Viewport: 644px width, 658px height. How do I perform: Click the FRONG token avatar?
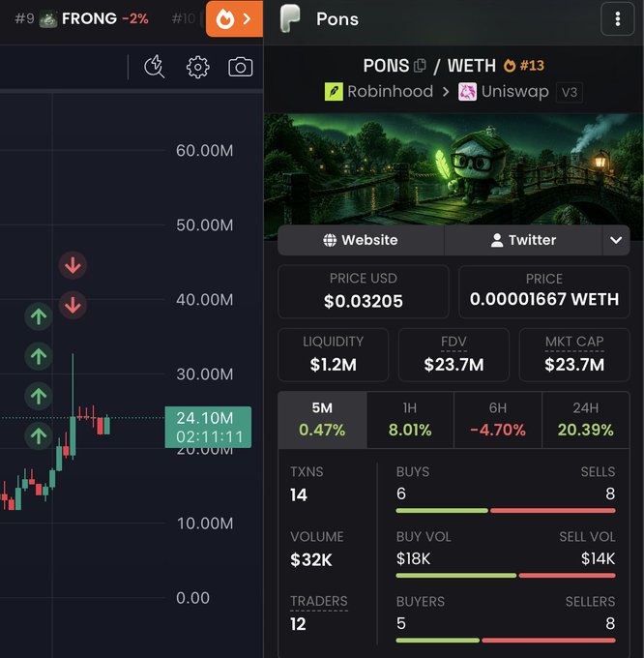pyautogui.click(x=48, y=19)
